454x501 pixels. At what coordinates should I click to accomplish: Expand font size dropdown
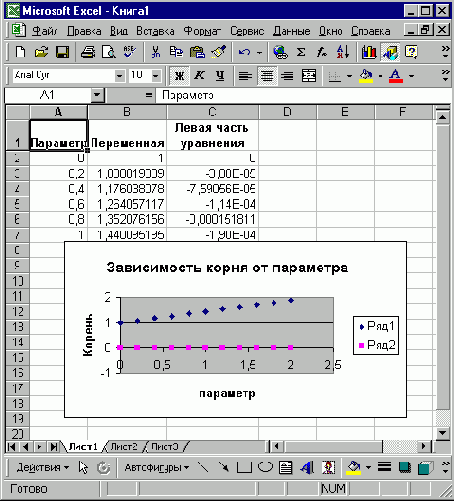[x=156, y=76]
